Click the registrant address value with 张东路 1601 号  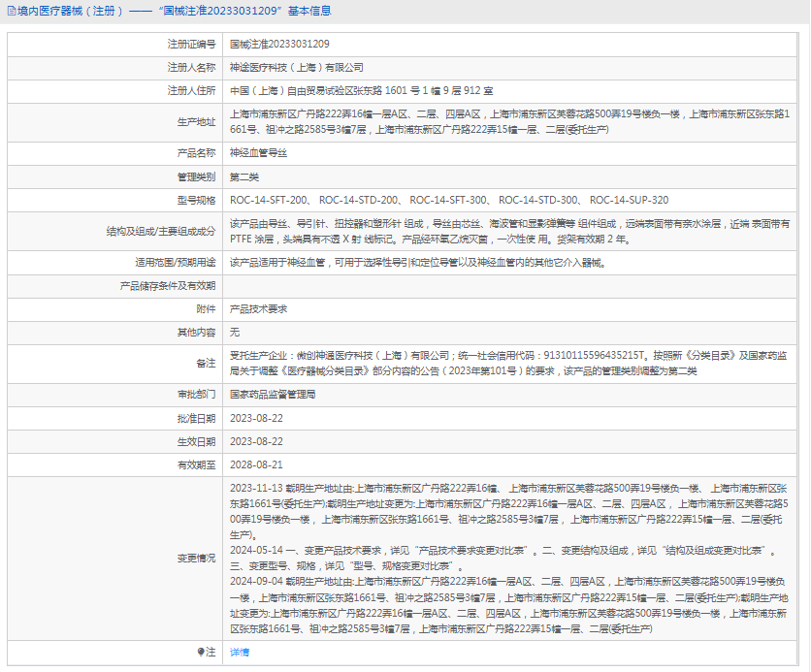(361, 91)
